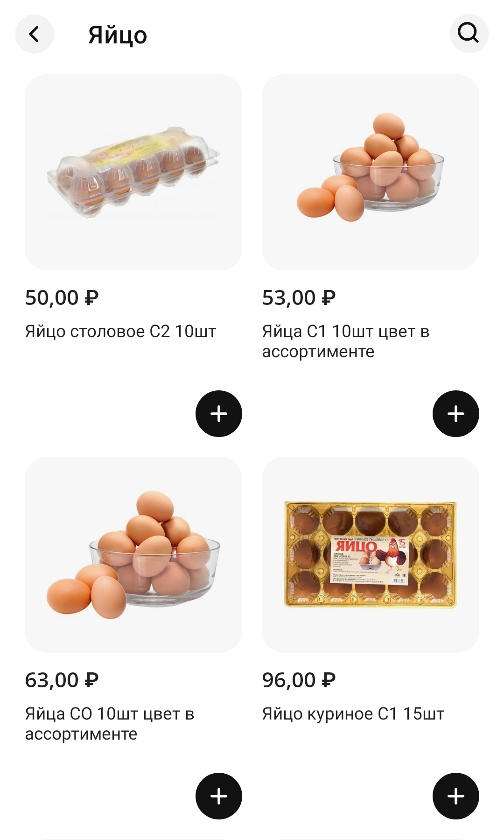The height and width of the screenshot is (840, 504).
Task: Open the plastic egg carton product image
Action: pos(133,172)
